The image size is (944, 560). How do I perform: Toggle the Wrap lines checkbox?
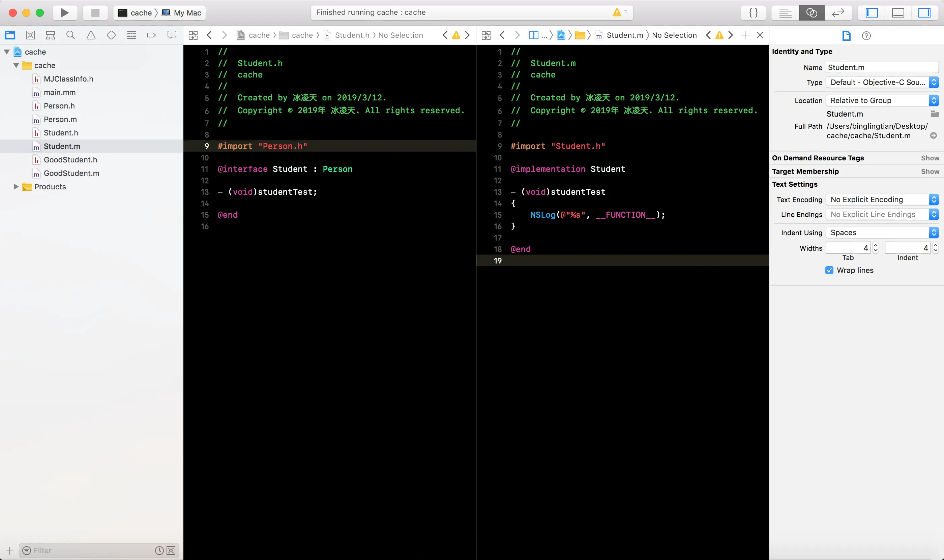(829, 270)
